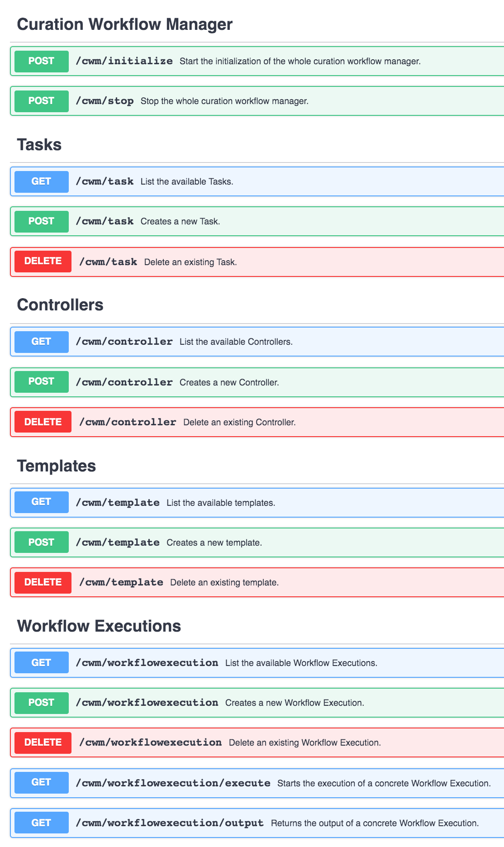Open the GET /cwm/template path link
Image resolution: width=504 pixels, height=847 pixels.
[118, 503]
